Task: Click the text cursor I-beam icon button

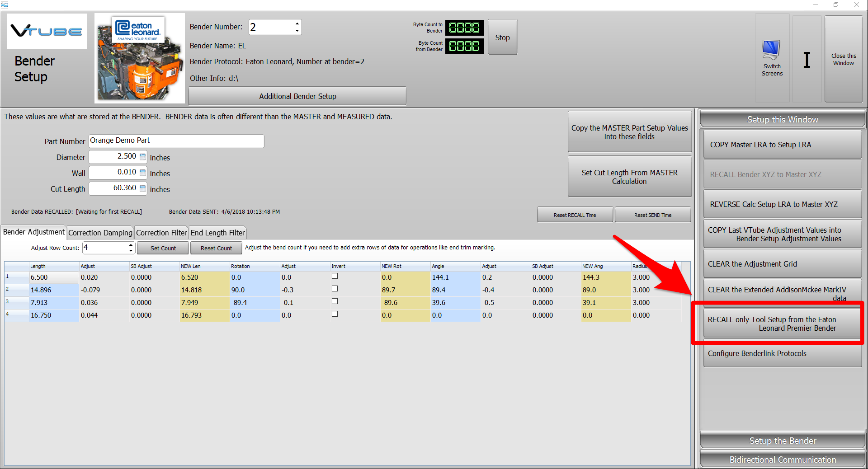Action: coord(807,60)
